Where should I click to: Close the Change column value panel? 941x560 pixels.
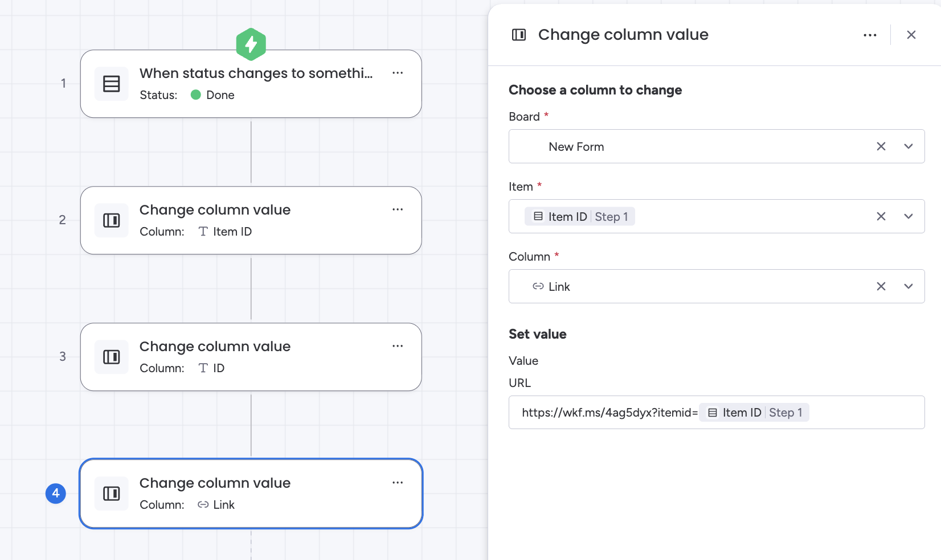(x=911, y=35)
